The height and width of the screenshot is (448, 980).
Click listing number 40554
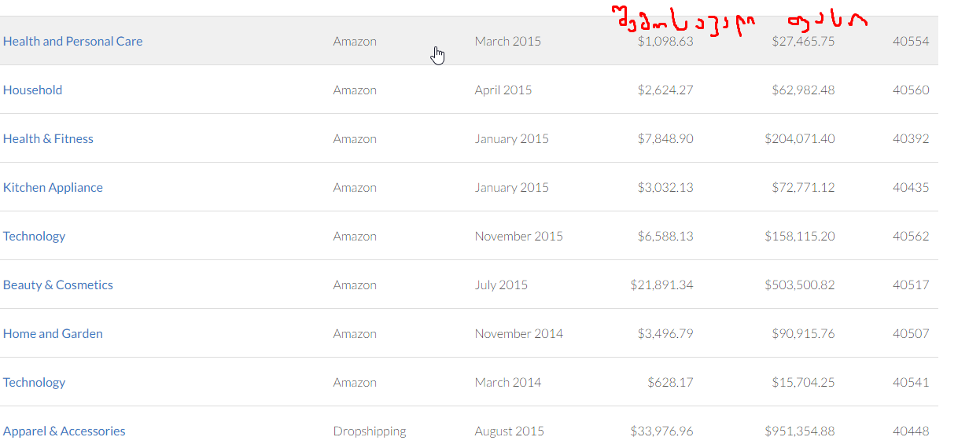coord(910,41)
